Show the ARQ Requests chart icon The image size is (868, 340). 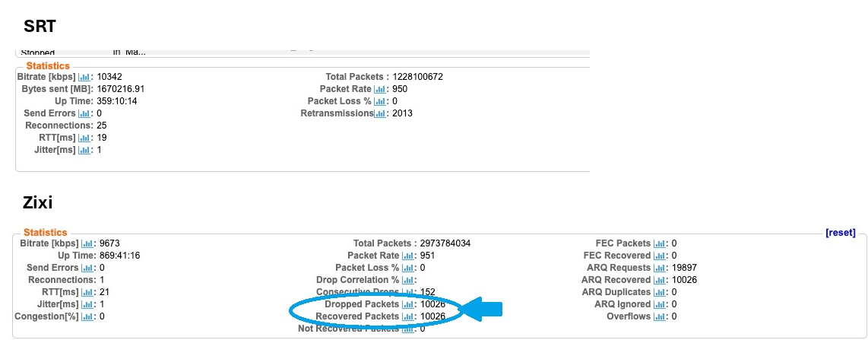pyautogui.click(x=659, y=268)
